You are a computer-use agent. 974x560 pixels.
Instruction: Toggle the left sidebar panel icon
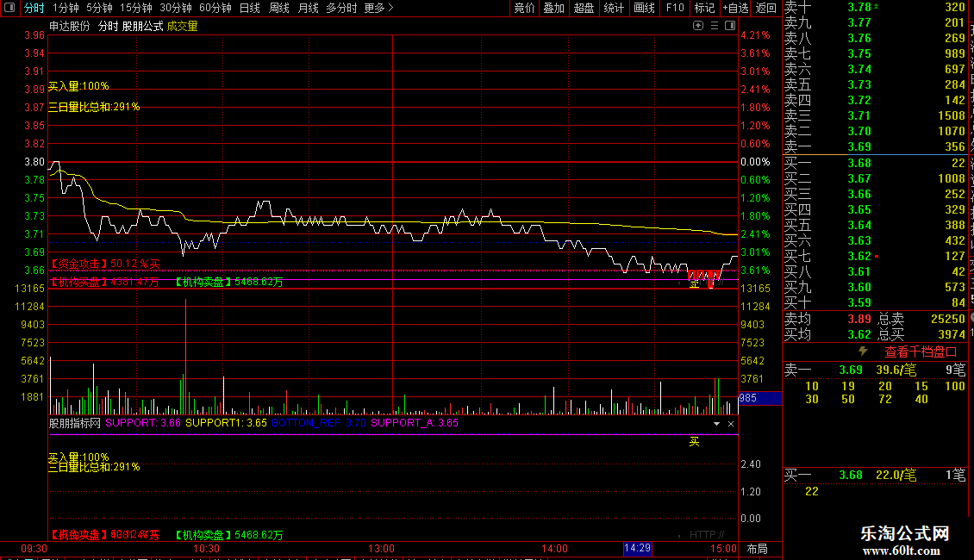pyautogui.click(x=9, y=8)
